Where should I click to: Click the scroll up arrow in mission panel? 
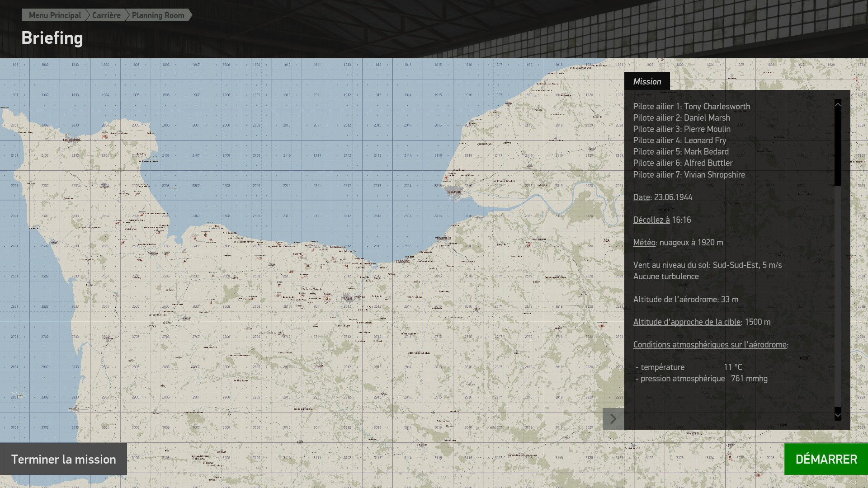pyautogui.click(x=838, y=104)
